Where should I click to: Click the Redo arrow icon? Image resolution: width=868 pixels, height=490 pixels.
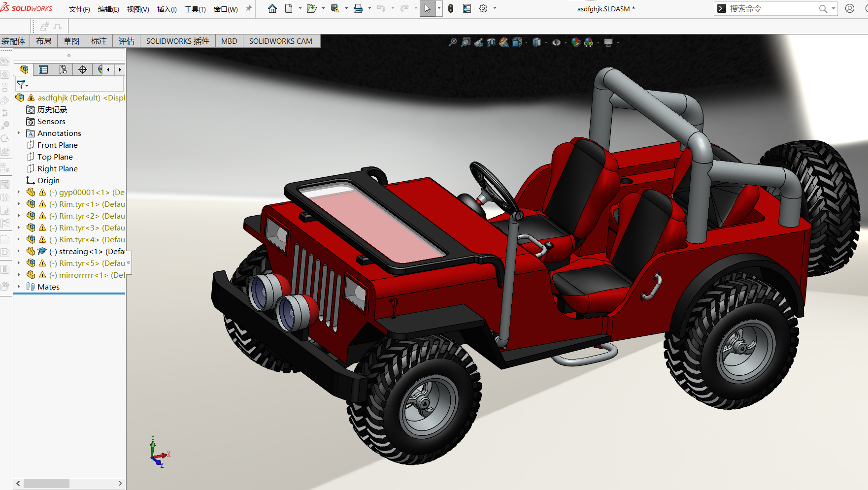[404, 8]
